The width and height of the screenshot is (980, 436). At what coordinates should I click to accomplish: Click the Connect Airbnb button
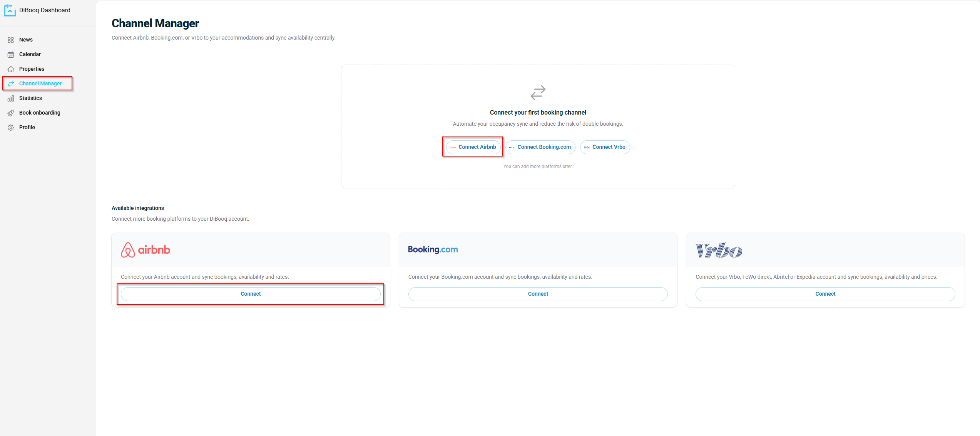pos(473,147)
